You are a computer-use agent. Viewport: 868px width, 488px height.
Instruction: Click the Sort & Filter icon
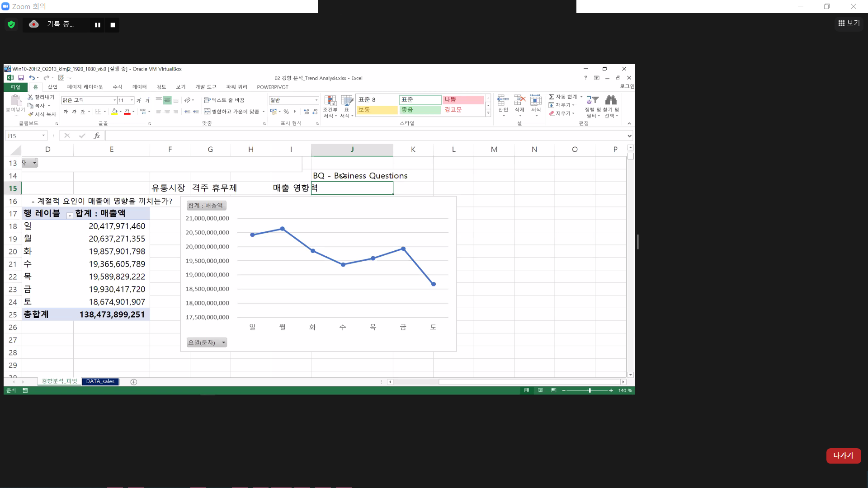[592, 100]
